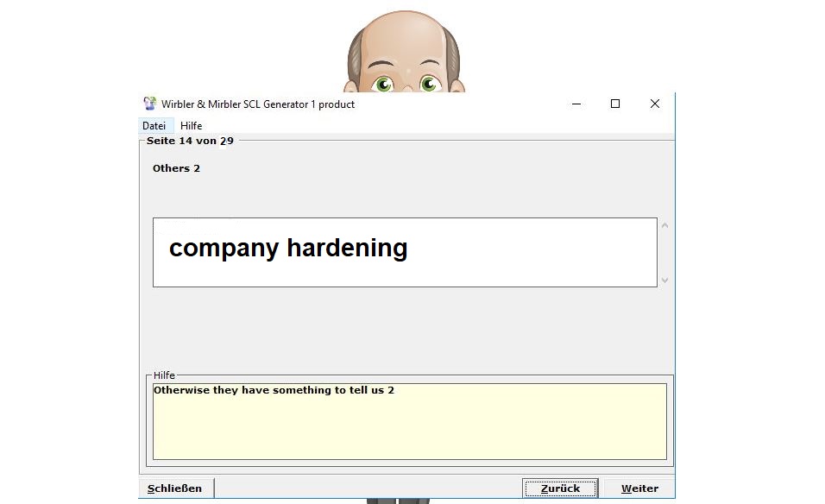The height and width of the screenshot is (504, 825).
Task: Click the cartoon character's bald head
Action: tap(404, 35)
